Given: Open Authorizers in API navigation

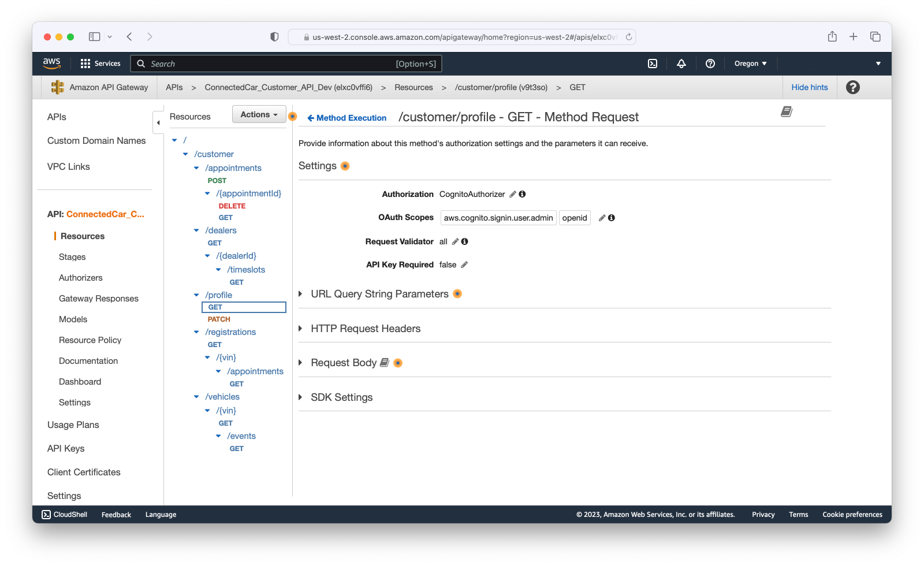Looking at the screenshot, I should tap(81, 278).
